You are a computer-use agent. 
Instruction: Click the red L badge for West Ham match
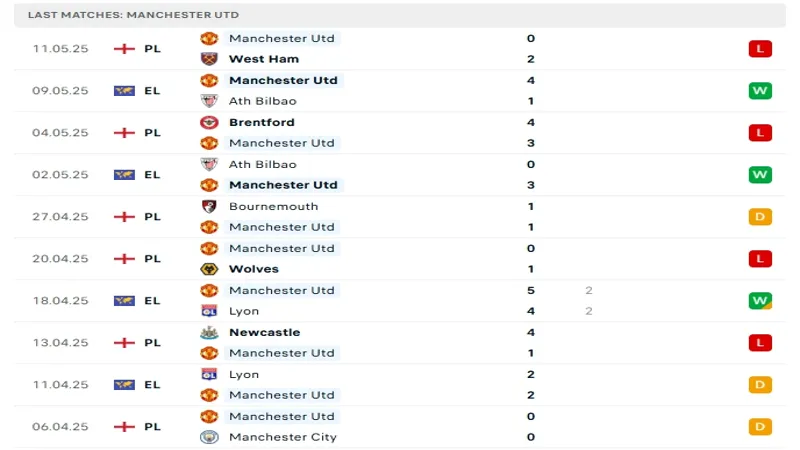(x=760, y=48)
